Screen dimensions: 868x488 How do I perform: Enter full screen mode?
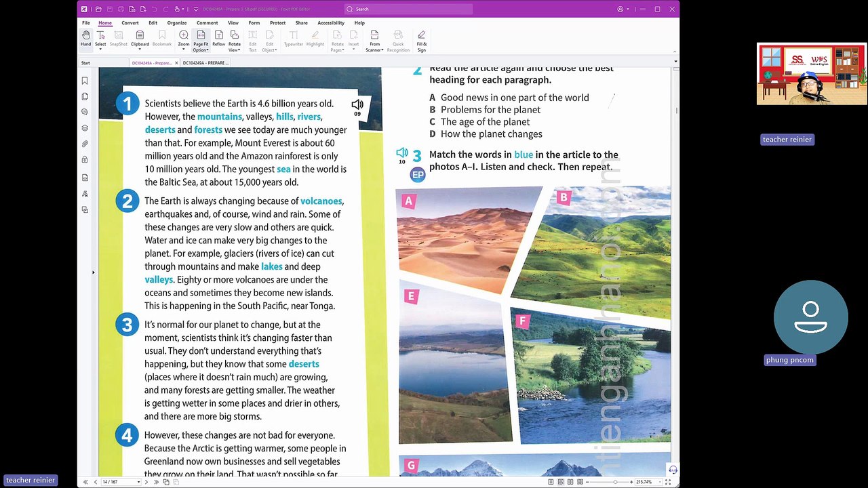pos(668,482)
